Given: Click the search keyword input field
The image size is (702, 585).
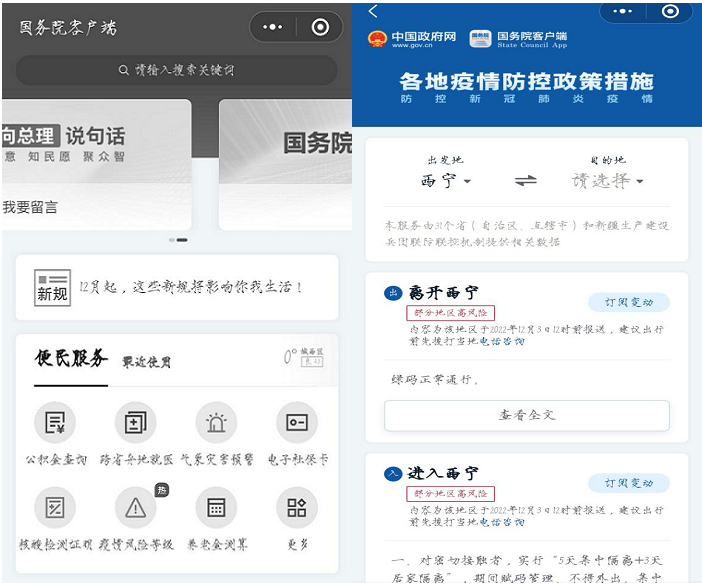Looking at the screenshot, I should coord(176,70).
